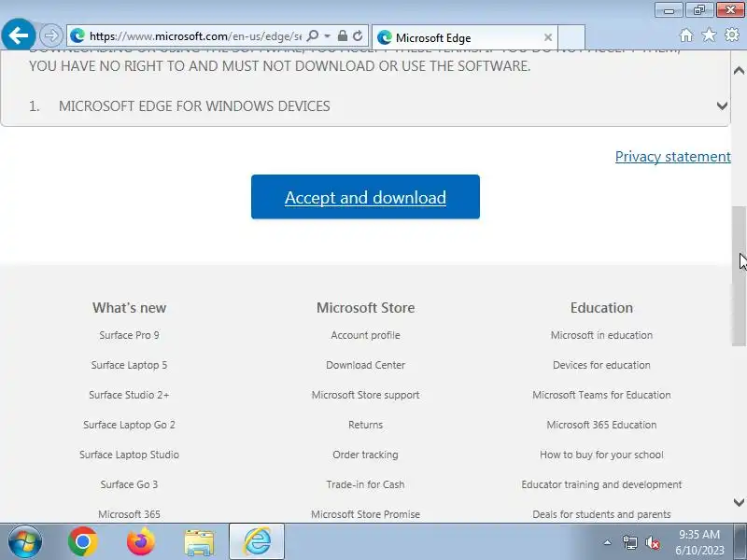Open Microsoft 365 Education link

coord(601,425)
